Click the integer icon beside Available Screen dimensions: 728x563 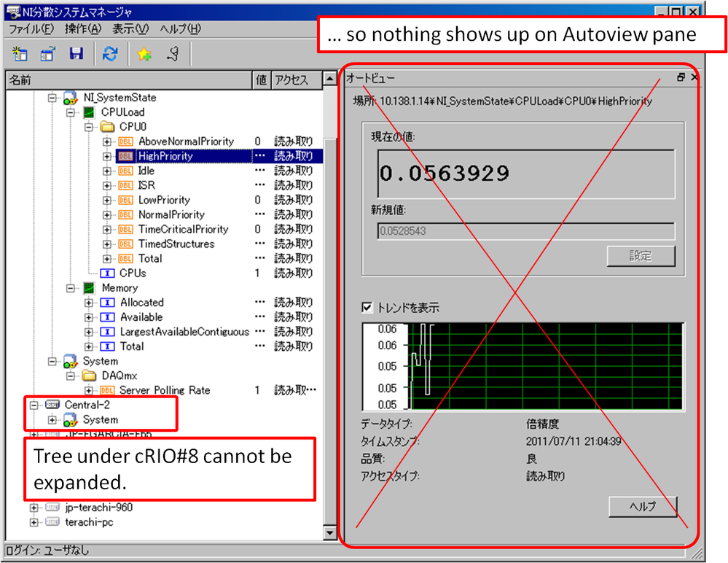107,317
